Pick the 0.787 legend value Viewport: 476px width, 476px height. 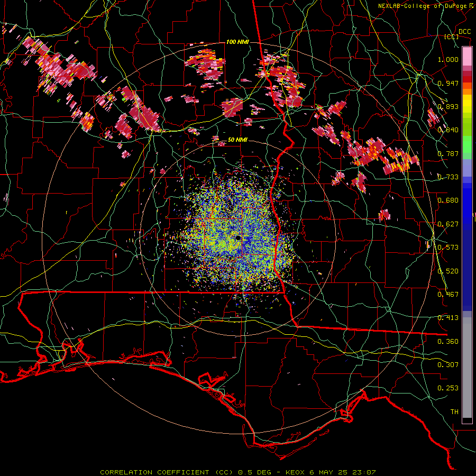tap(448, 153)
